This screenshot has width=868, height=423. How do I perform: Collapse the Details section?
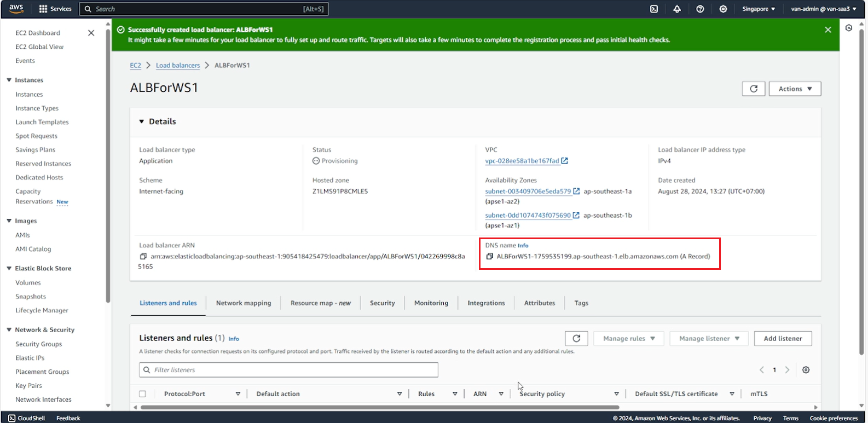[142, 121]
